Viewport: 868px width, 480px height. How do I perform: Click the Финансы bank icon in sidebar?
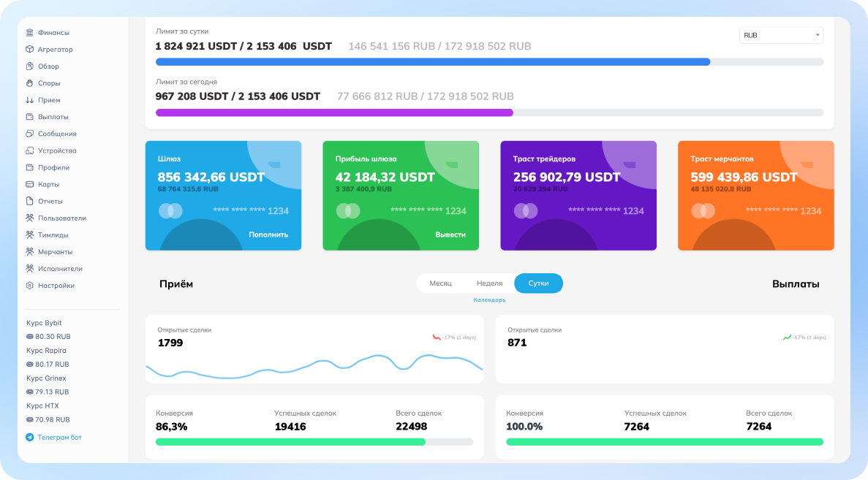click(x=30, y=33)
